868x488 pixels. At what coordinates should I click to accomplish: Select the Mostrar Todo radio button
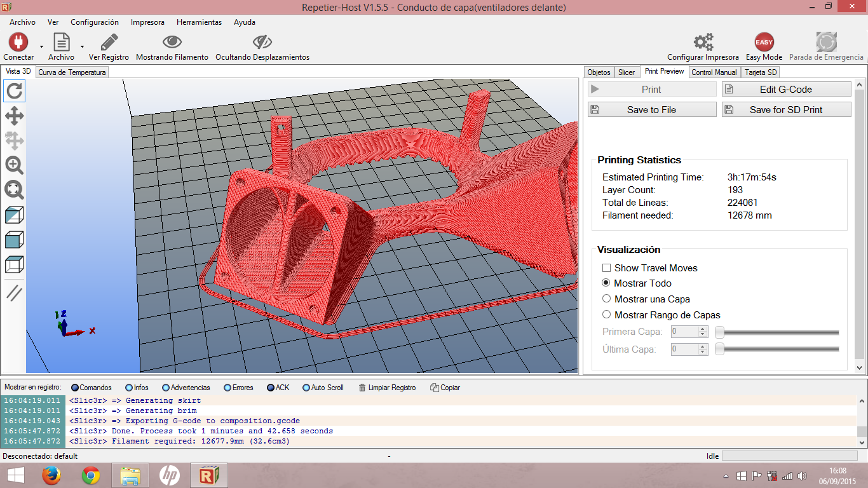[606, 283]
